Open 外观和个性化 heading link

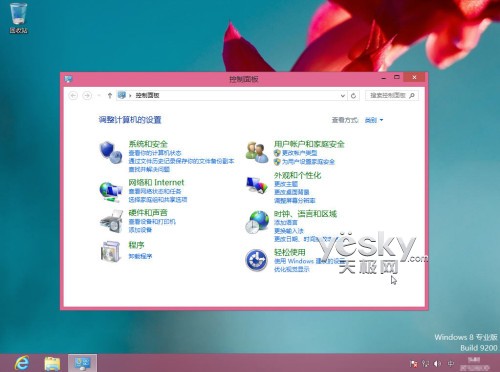point(298,175)
